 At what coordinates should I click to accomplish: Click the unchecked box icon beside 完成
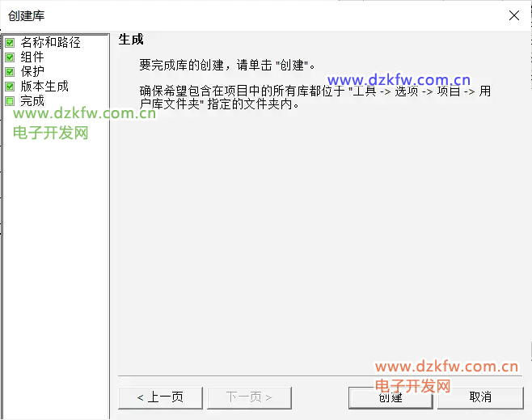[10, 101]
